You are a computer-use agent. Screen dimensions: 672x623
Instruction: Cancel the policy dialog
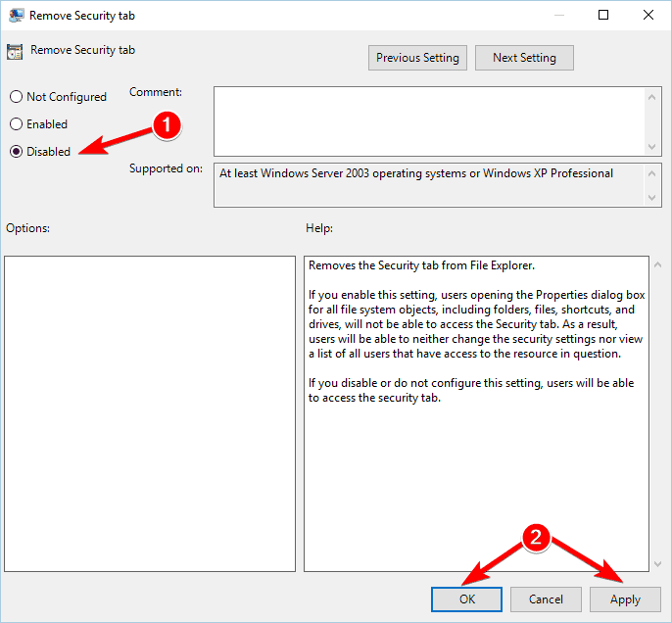546,599
